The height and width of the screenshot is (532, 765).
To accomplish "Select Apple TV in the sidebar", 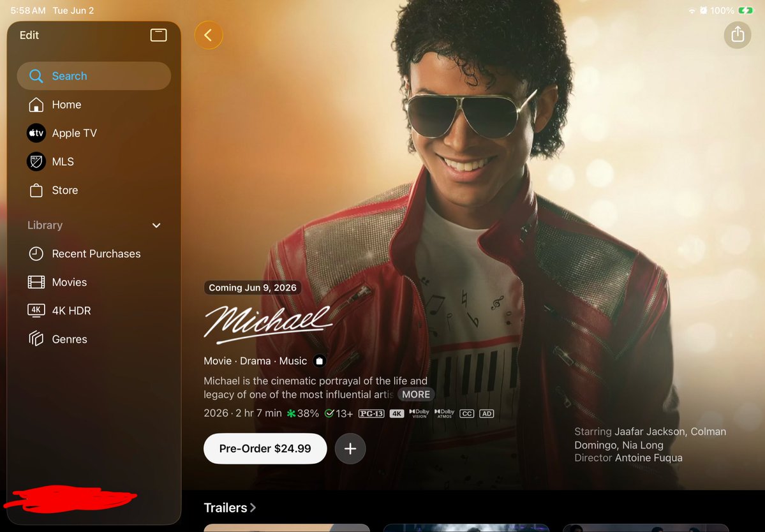I will (94, 133).
